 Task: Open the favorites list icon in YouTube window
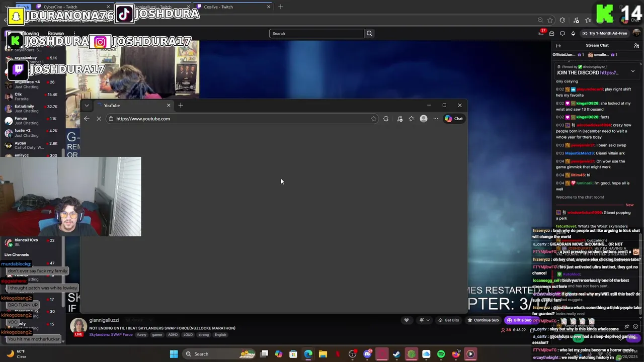pyautogui.click(x=412, y=119)
